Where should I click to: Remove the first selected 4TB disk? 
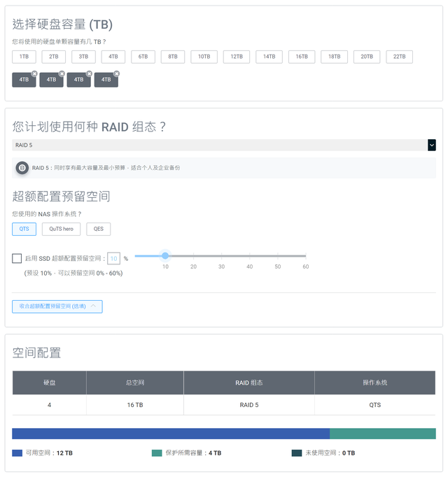[34, 73]
